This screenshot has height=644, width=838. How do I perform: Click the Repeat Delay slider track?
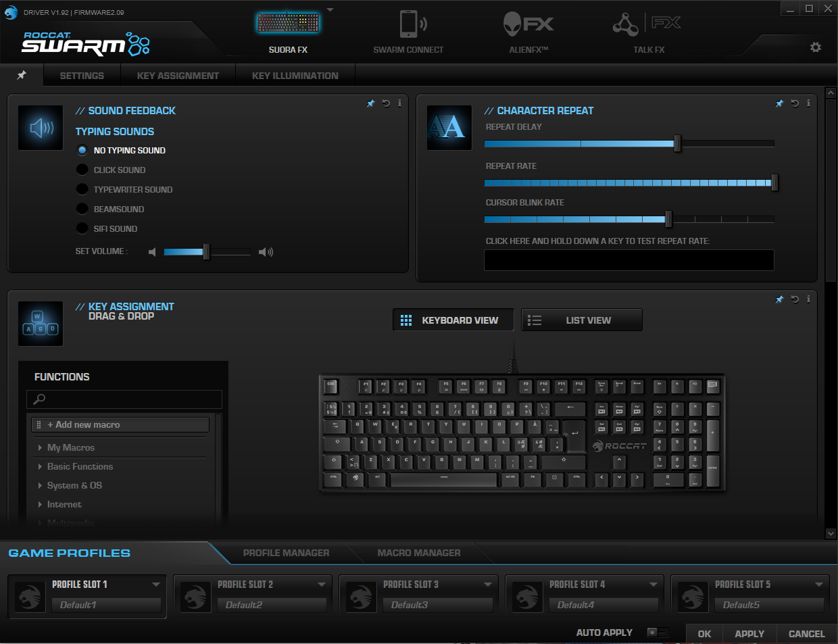click(x=628, y=143)
